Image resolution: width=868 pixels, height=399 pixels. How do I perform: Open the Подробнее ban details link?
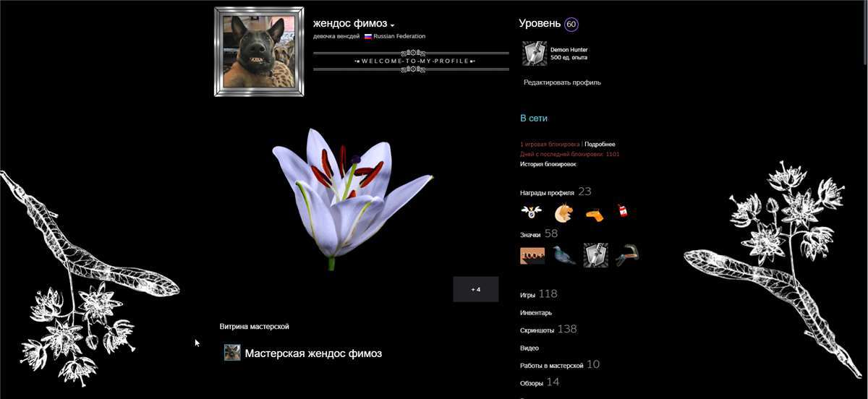(600, 145)
